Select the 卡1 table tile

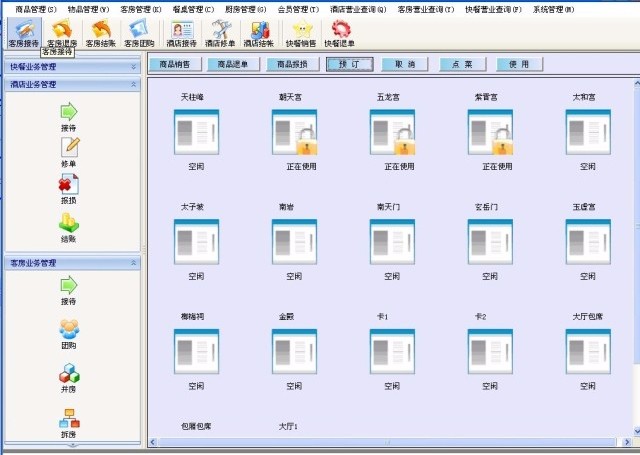pos(392,351)
